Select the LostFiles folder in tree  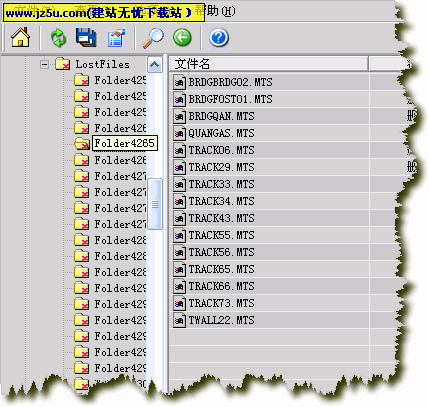[x=102, y=64]
